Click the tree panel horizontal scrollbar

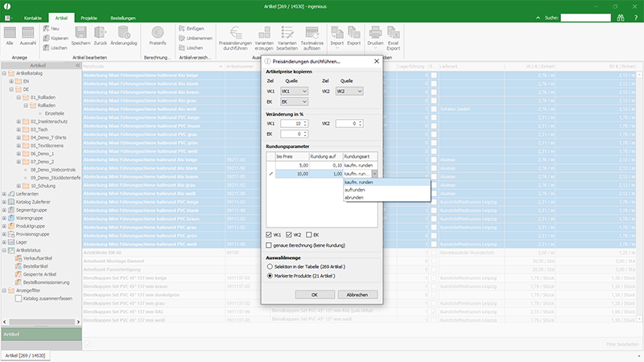coord(41,322)
